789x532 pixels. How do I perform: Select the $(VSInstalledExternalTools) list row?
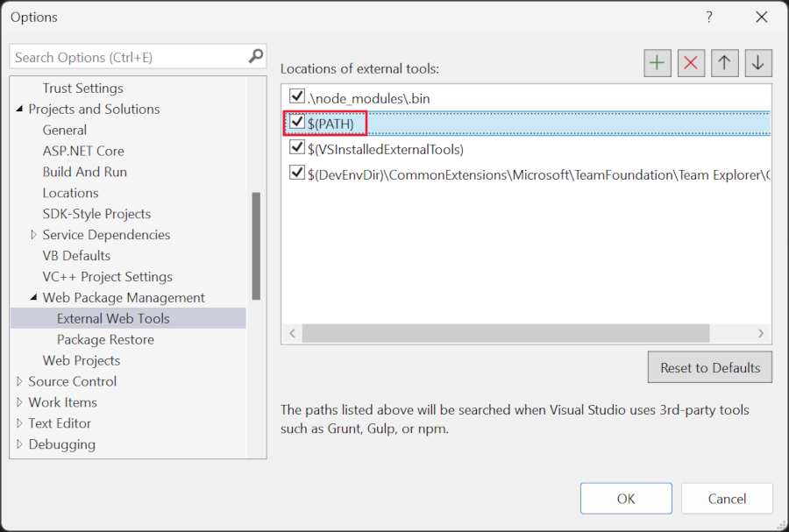(526, 149)
